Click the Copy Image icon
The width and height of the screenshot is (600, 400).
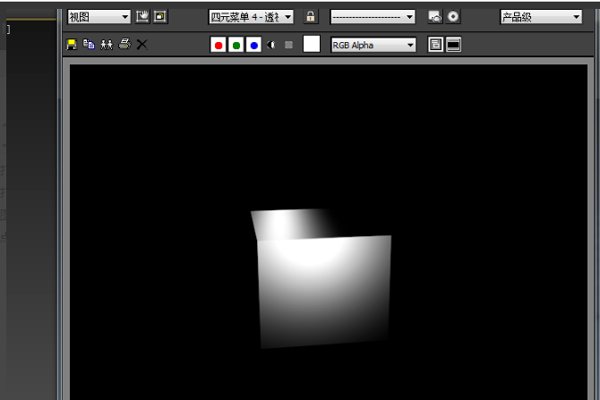point(89,45)
